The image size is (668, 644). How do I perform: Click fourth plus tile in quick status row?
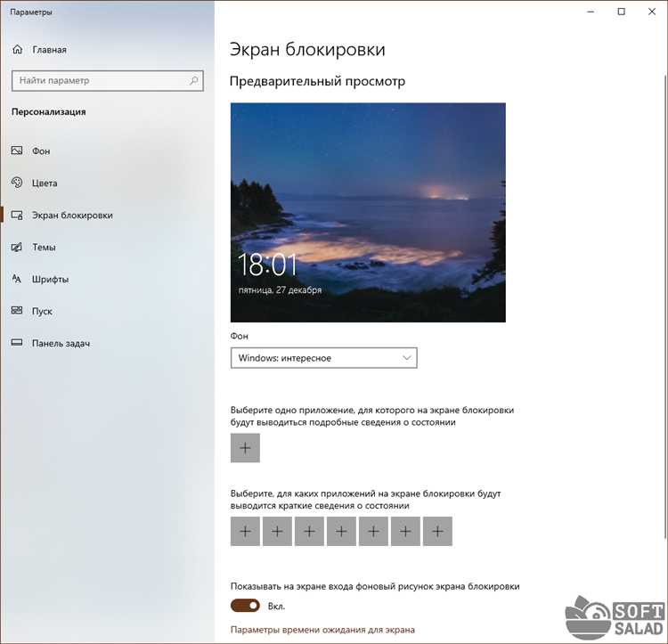point(341,531)
